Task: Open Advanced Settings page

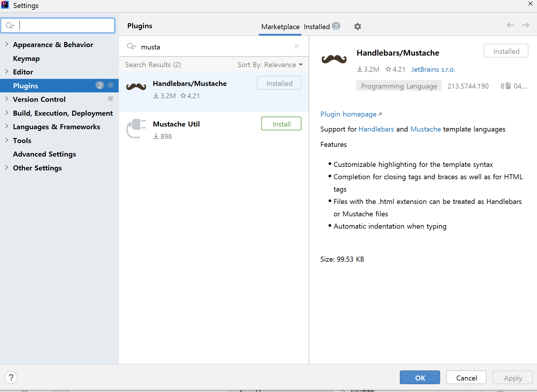Action: [44, 154]
